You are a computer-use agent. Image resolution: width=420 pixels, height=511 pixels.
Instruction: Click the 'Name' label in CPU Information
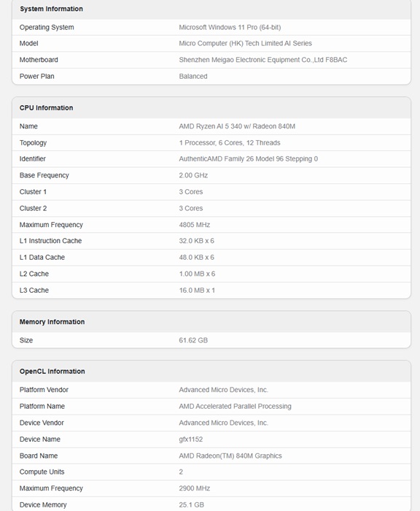click(x=28, y=126)
